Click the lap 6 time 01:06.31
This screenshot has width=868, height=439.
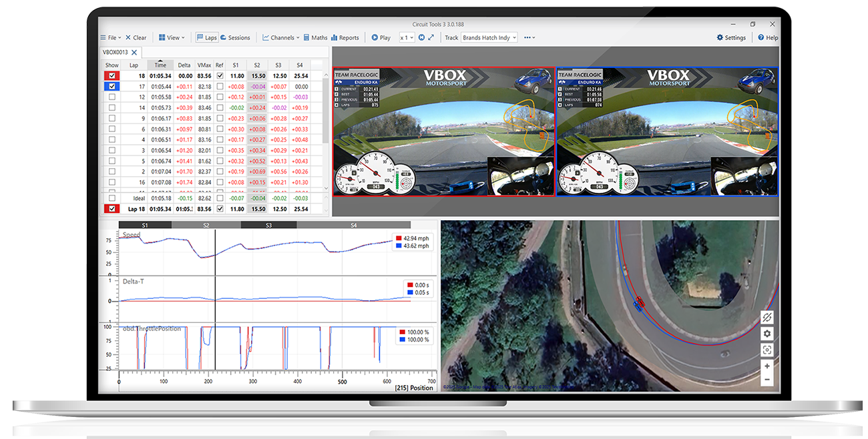tap(160, 129)
